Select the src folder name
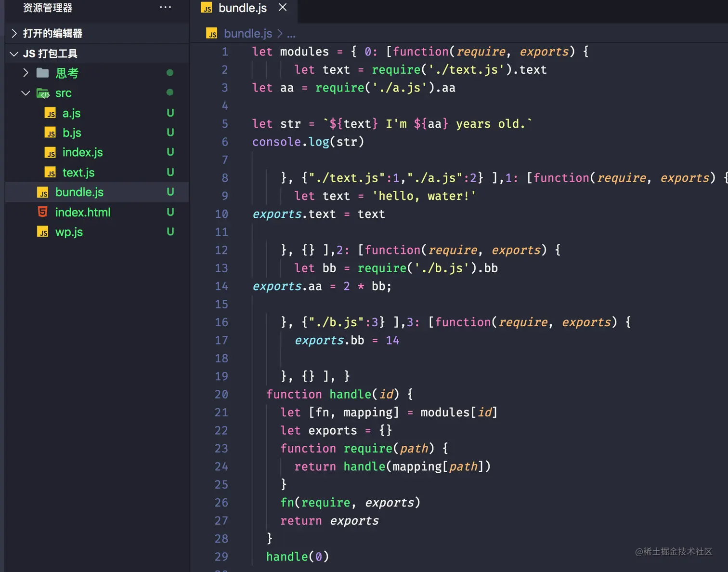The height and width of the screenshot is (572, 728). click(x=64, y=93)
